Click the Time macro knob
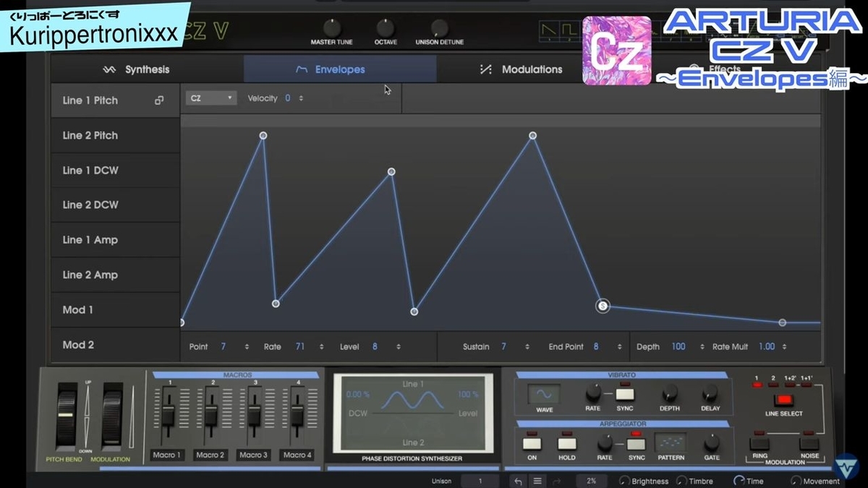The height and width of the screenshot is (488, 868). coord(739,481)
